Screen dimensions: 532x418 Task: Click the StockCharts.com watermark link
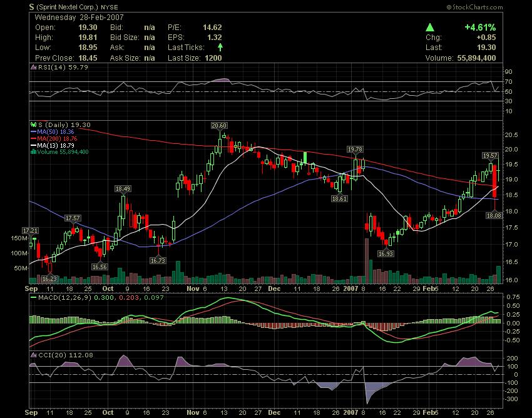click(474, 7)
